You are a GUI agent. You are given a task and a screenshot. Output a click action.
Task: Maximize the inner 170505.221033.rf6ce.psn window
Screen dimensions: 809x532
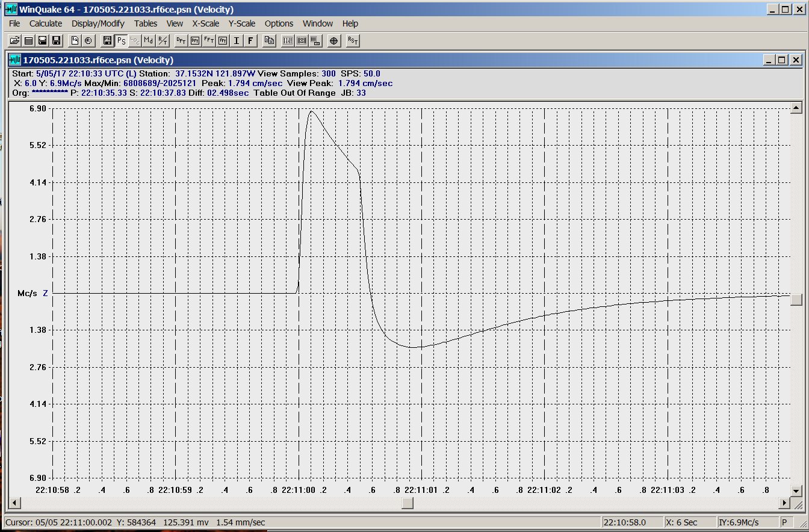(x=782, y=60)
